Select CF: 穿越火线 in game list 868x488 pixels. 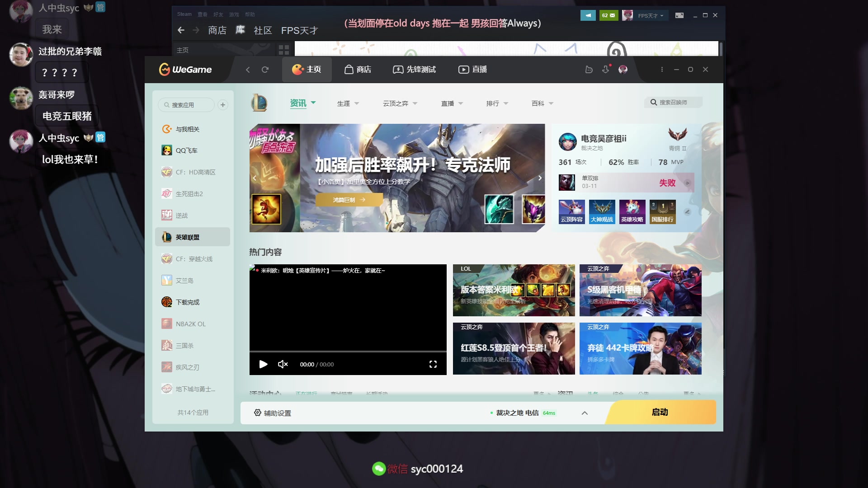(193, 259)
